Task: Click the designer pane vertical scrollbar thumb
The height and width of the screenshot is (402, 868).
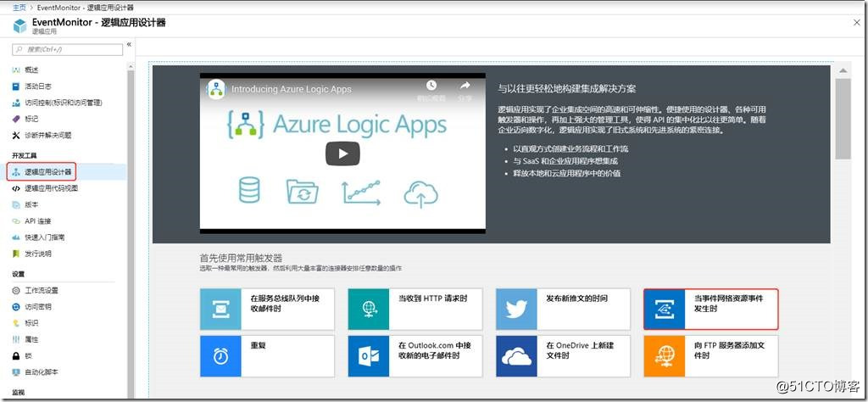Action: click(843, 118)
